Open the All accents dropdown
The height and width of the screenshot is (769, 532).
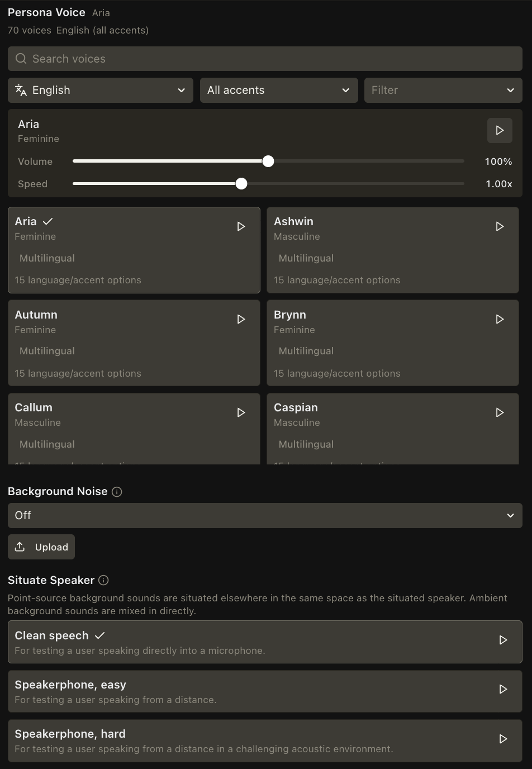pyautogui.click(x=279, y=90)
